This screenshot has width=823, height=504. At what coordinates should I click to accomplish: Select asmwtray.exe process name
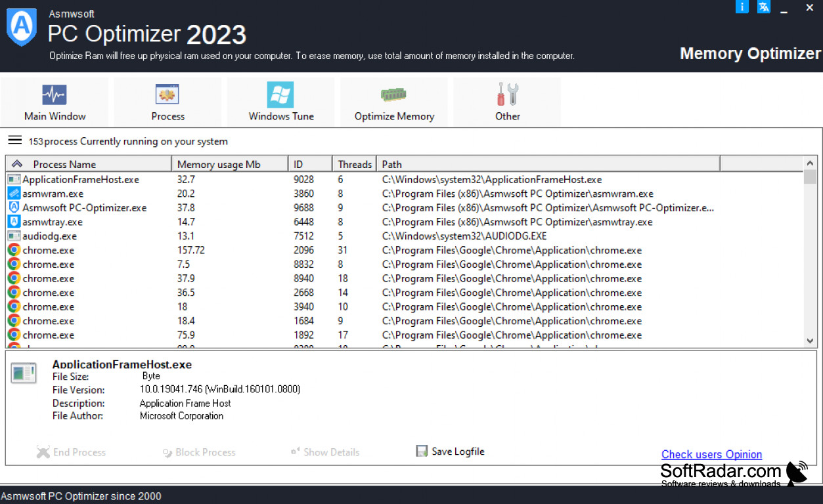pos(53,222)
